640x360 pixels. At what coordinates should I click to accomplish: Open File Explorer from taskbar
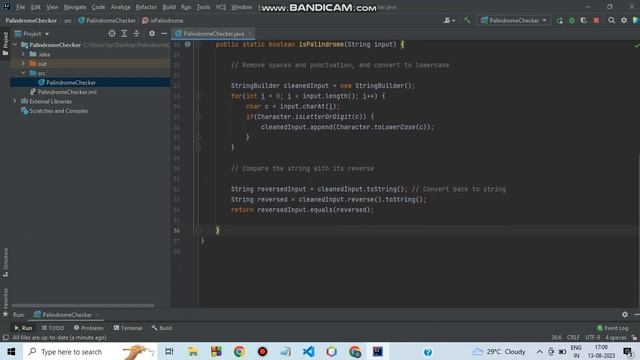[193, 351]
